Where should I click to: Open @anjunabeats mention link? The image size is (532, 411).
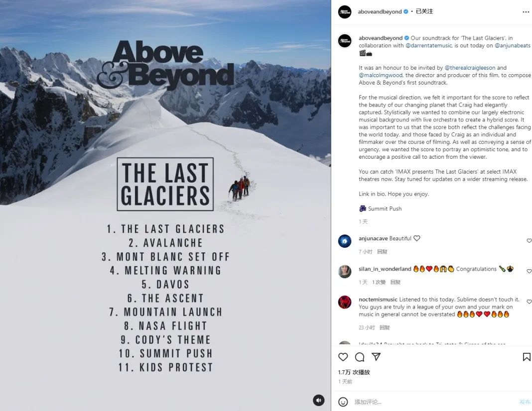click(x=512, y=45)
